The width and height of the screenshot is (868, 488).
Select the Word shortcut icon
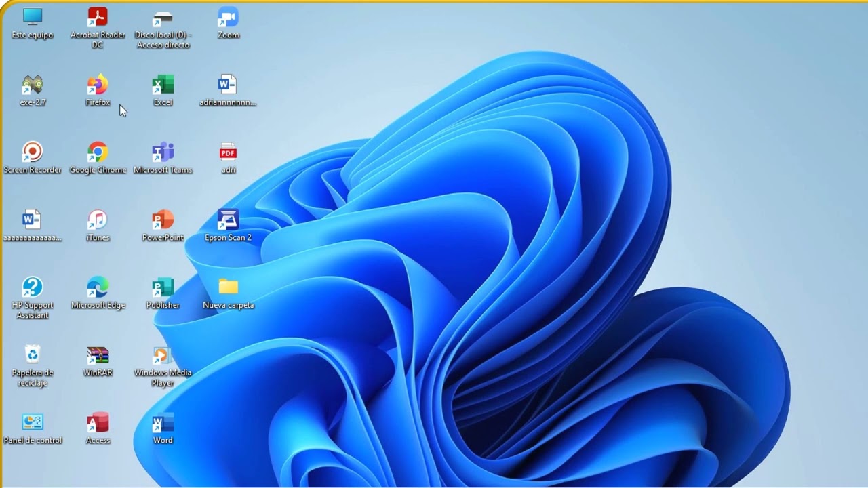click(163, 428)
